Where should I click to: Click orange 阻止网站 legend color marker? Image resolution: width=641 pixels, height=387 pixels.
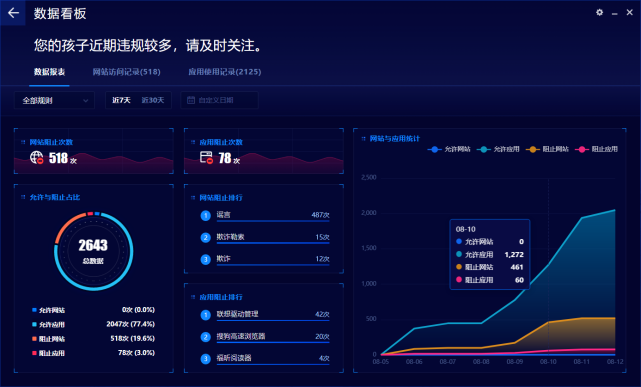533,149
